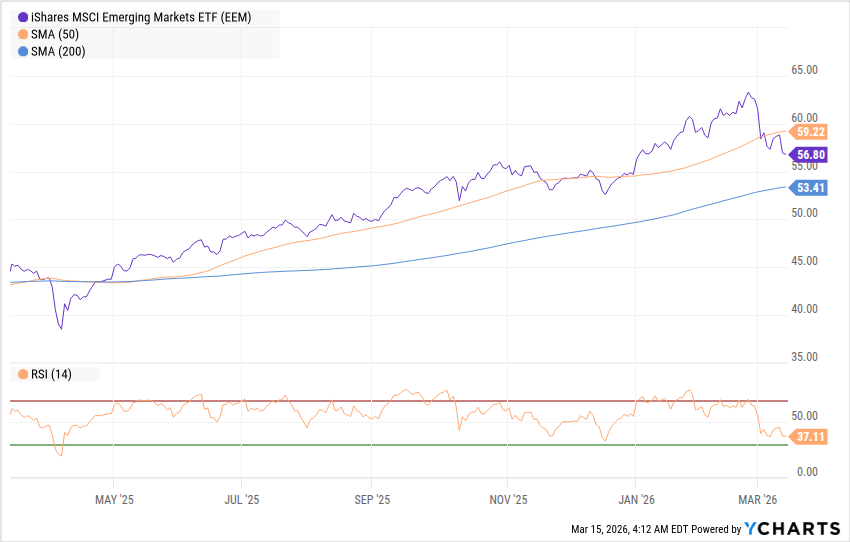Viewport: 850px width, 542px height.
Task: Click the 59.22 SMA 50 value tag
Action: (x=808, y=132)
